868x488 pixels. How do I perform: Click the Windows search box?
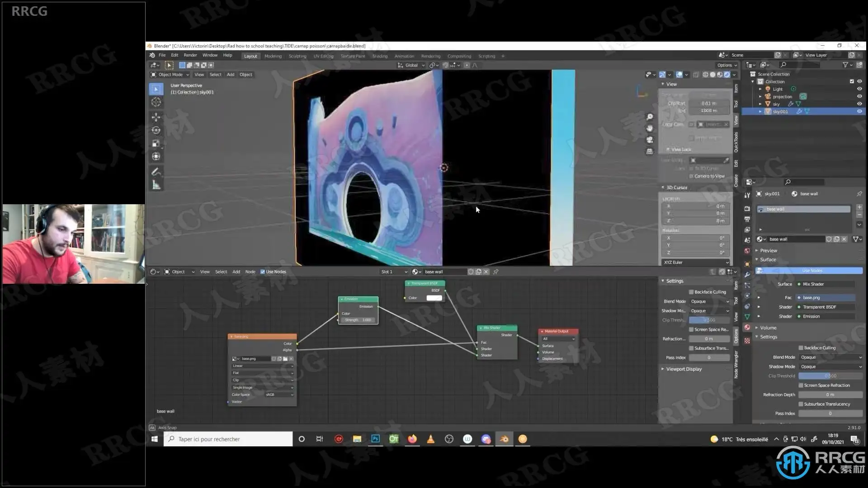click(x=228, y=439)
